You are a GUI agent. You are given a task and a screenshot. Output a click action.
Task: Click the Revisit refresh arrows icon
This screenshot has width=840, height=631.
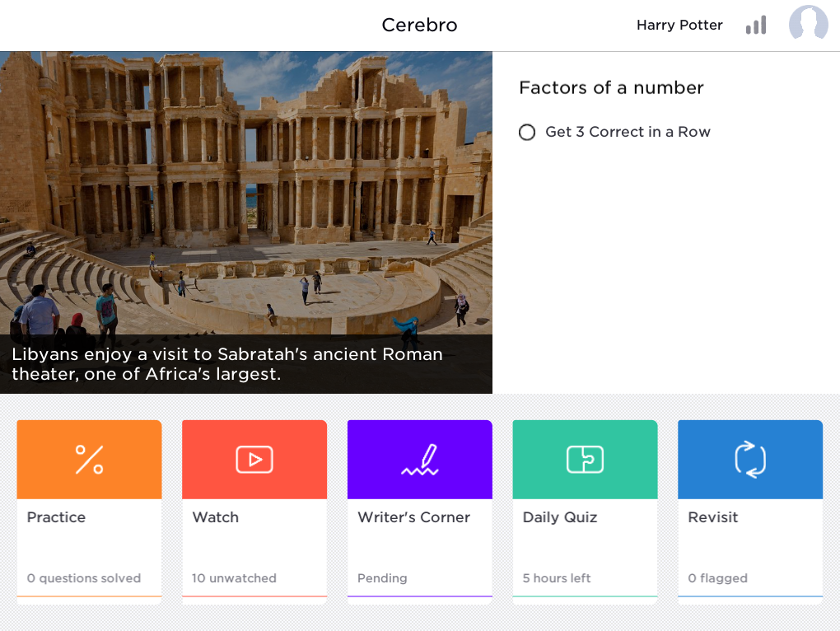click(x=750, y=460)
